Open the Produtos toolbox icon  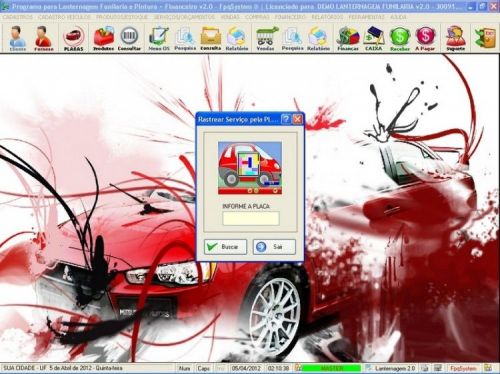pos(103,39)
